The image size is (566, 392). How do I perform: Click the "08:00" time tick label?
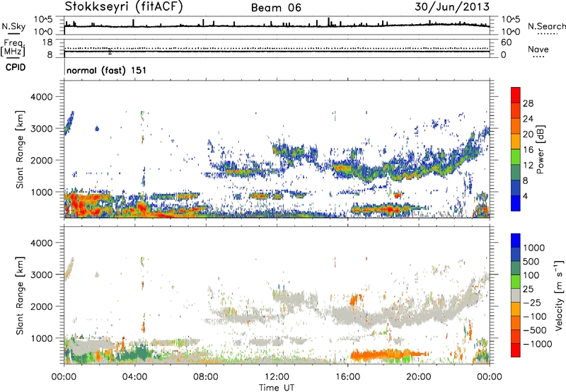click(205, 377)
